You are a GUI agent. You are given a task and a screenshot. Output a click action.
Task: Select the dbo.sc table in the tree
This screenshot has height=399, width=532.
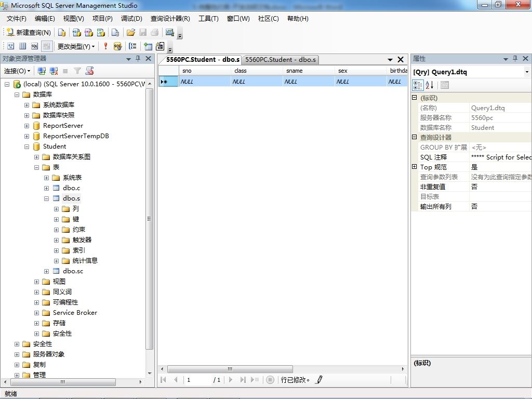pos(73,271)
